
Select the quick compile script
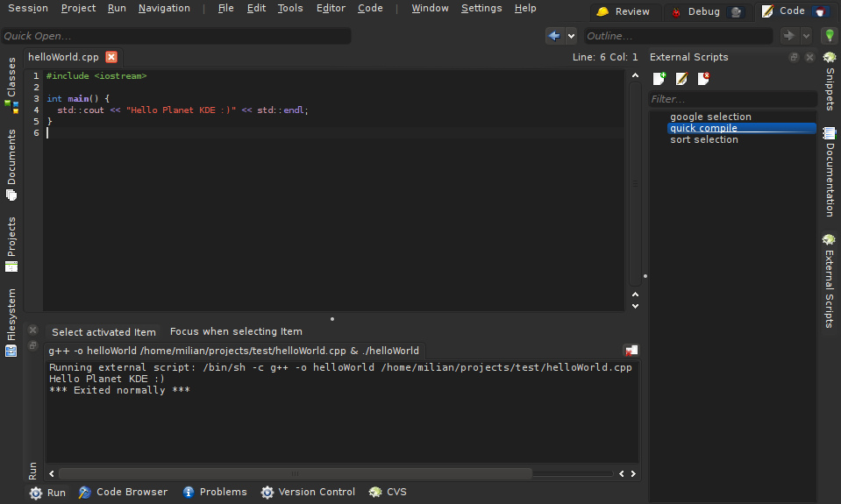742,128
